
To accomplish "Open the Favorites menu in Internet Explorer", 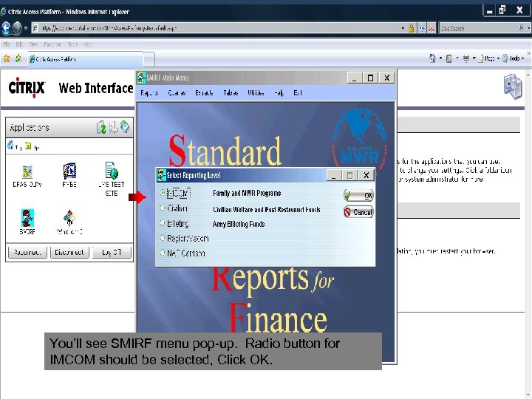I will (52, 44).
